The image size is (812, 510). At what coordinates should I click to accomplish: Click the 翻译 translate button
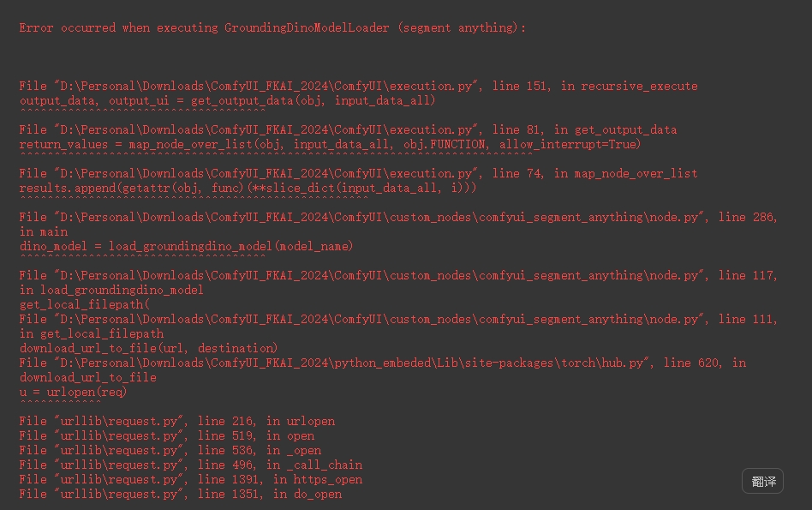[x=762, y=482]
